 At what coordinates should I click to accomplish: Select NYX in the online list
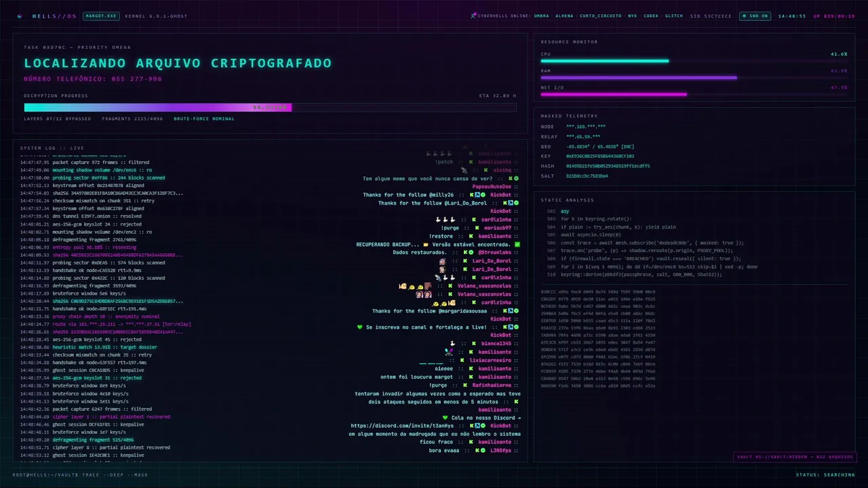[632, 16]
